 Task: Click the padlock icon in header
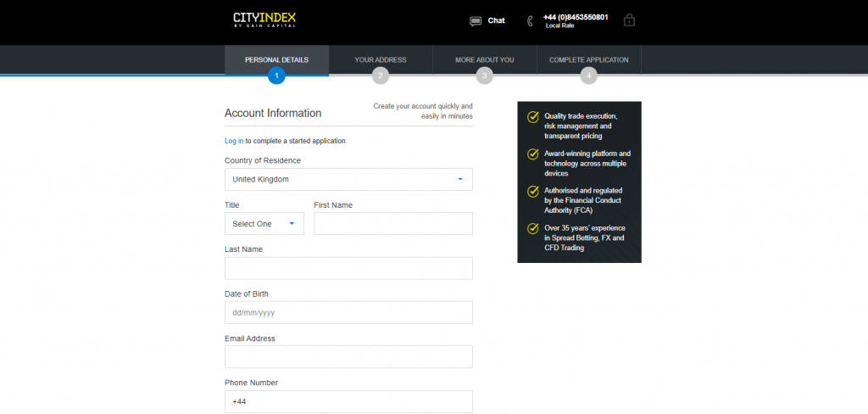pos(630,20)
